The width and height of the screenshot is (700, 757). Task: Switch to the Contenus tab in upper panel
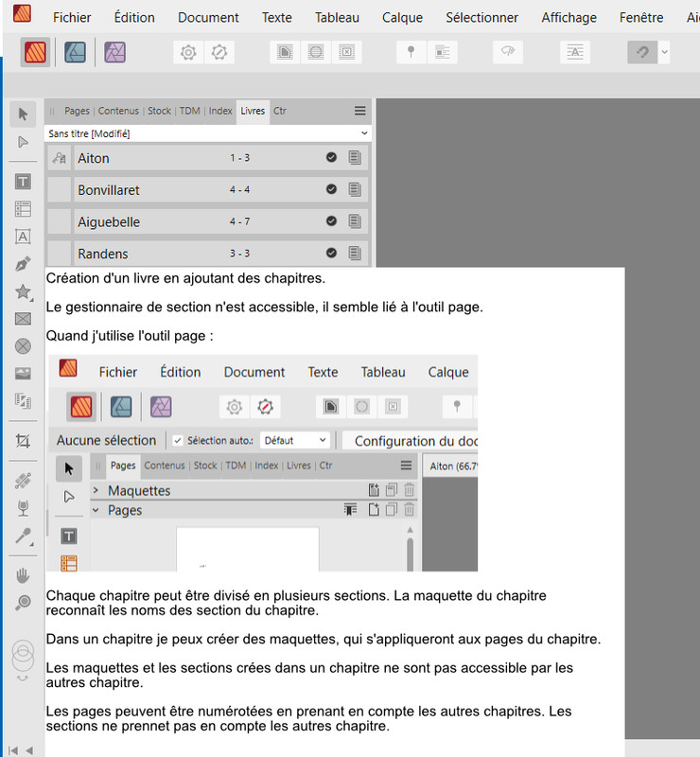click(118, 111)
